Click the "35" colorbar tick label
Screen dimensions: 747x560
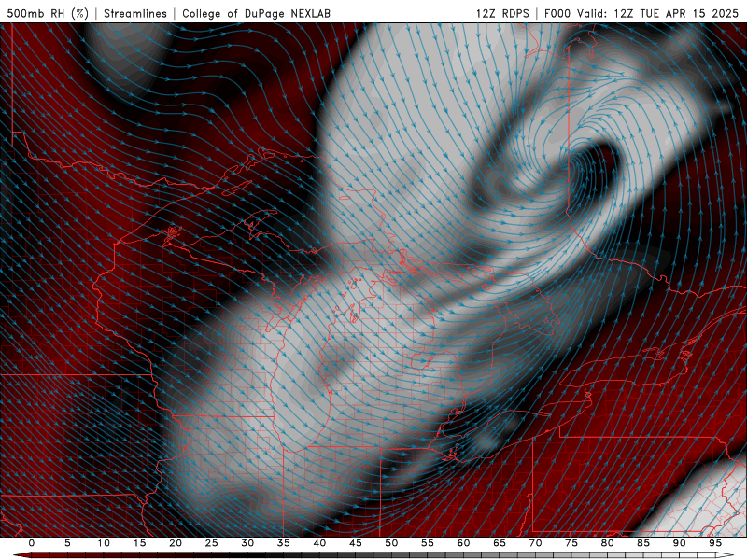284,543
